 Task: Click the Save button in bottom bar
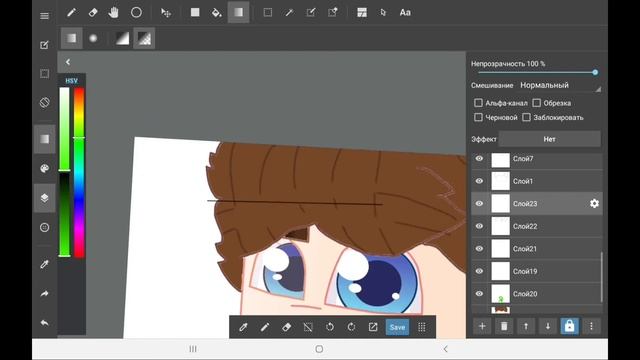pos(397,327)
